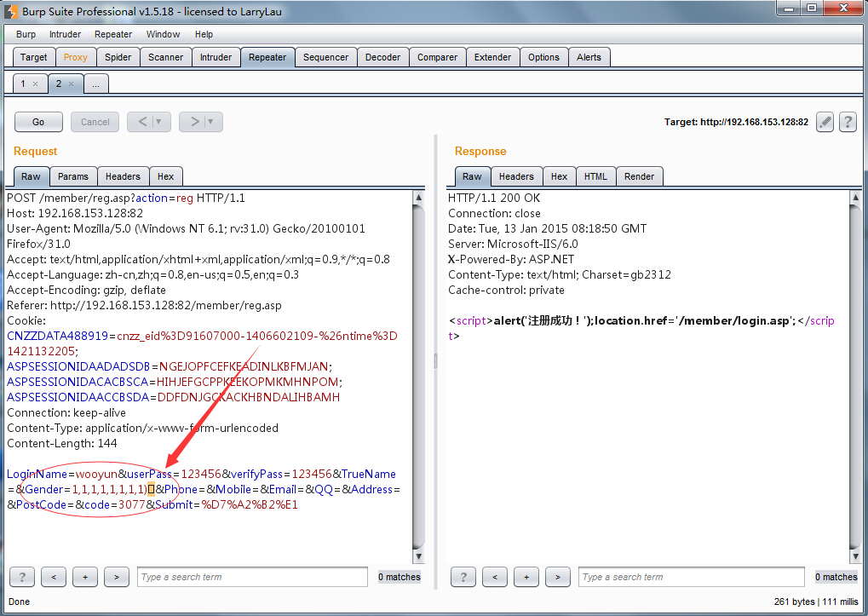The width and height of the screenshot is (868, 616).
Task: Switch to the Alerts tab
Action: point(589,57)
